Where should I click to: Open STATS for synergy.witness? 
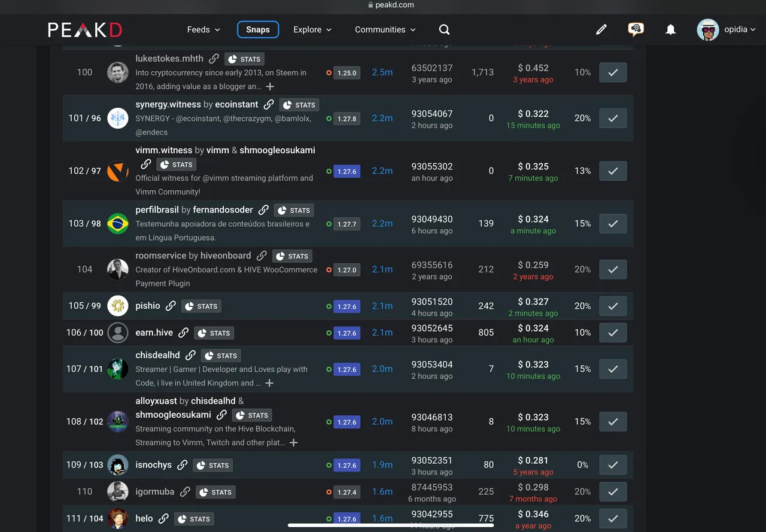pos(299,105)
